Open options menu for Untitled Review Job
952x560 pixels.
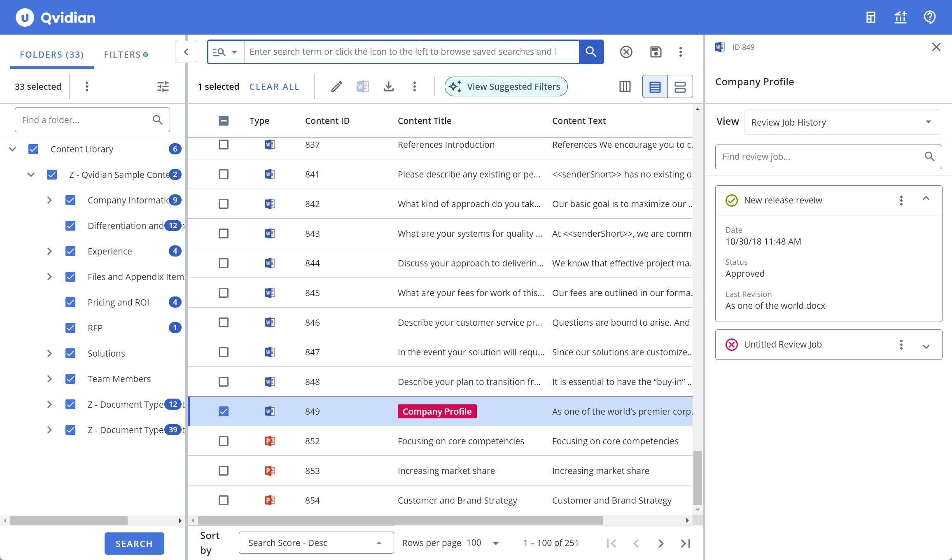pos(901,345)
